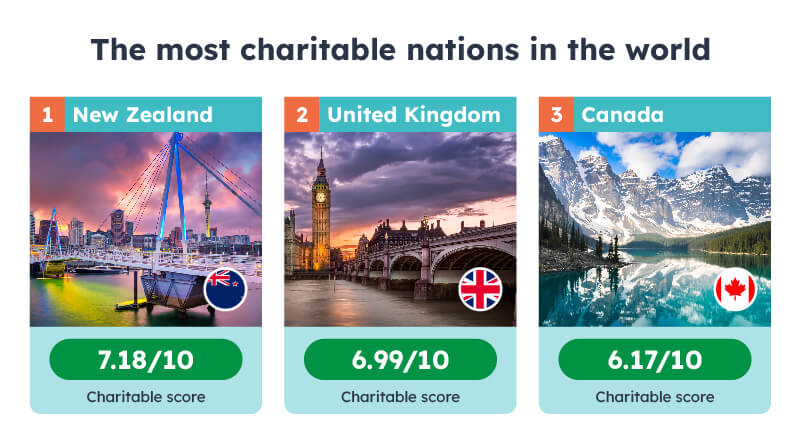The width and height of the screenshot is (801, 444).
Task: Select the orange rank 3 badge
Action: 556,114
